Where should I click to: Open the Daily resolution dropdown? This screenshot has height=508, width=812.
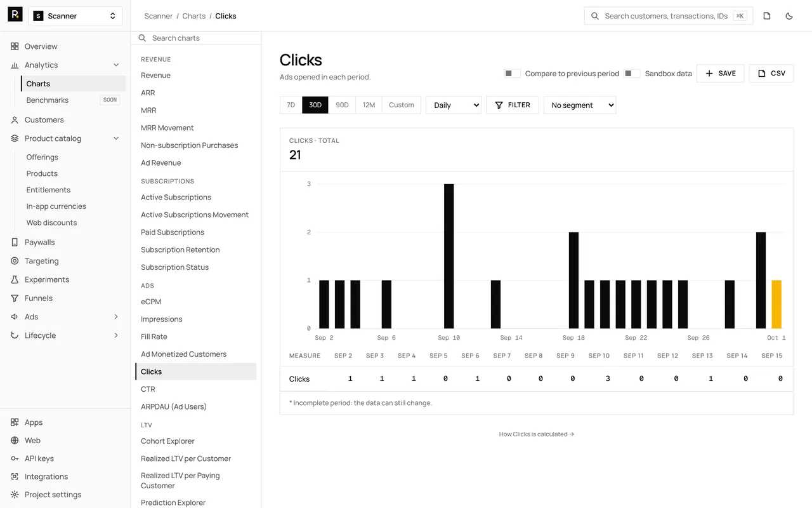[x=454, y=105]
